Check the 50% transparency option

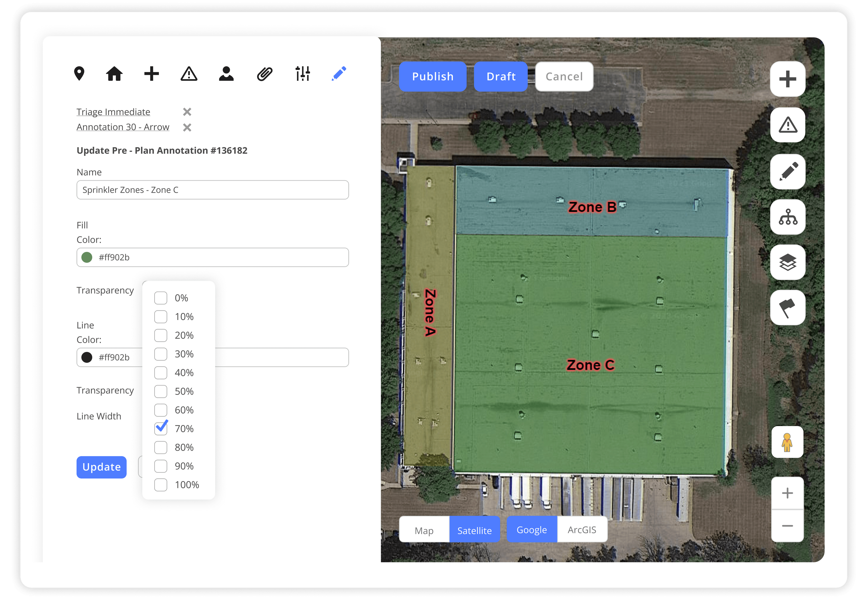pos(161,391)
